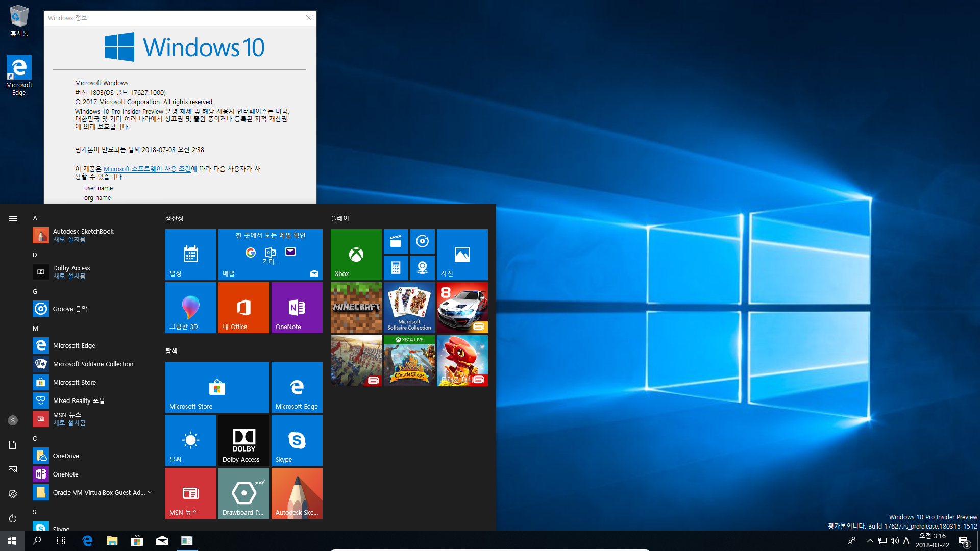Screen dimensions: 980x551
Task: Open Microsoft Store tile in탐색 section
Action: click(x=217, y=388)
